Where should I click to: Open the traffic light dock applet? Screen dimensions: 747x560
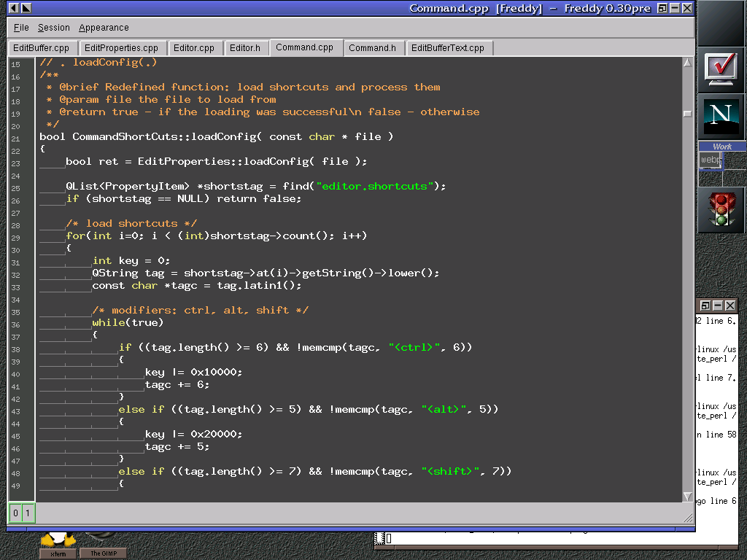[x=721, y=209]
